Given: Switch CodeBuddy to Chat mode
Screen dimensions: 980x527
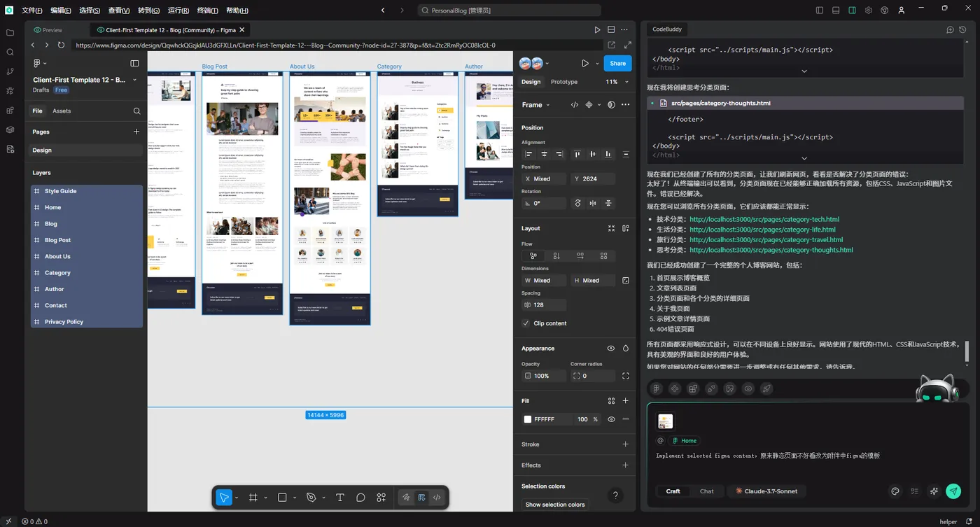Looking at the screenshot, I should click(706, 491).
